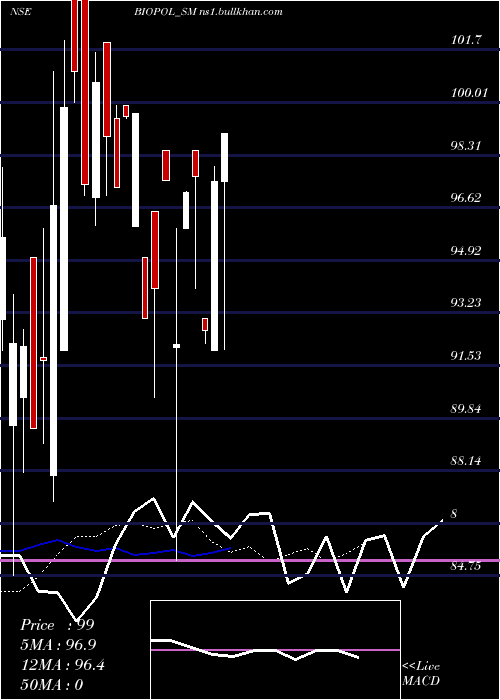The image size is (500, 700).
Task: Click the Price : 99 readout
Action: pos(57,625)
